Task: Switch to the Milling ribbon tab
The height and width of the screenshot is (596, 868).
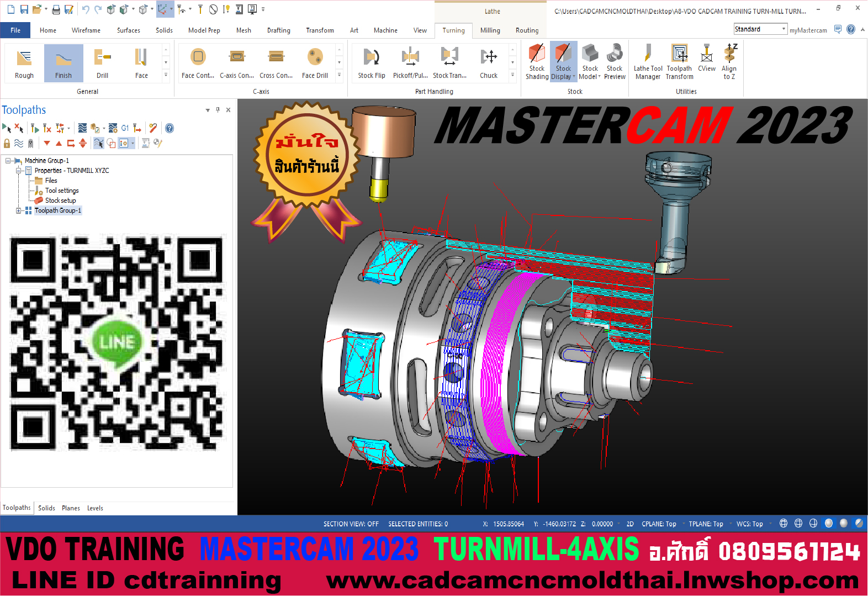Action: click(490, 30)
